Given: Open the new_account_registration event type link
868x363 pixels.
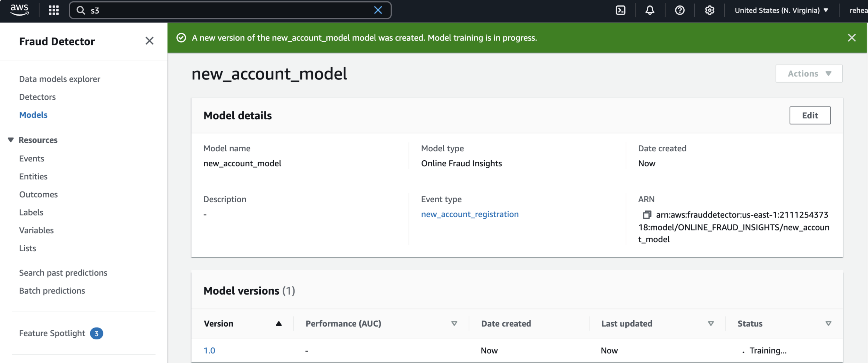Looking at the screenshot, I should 470,214.
